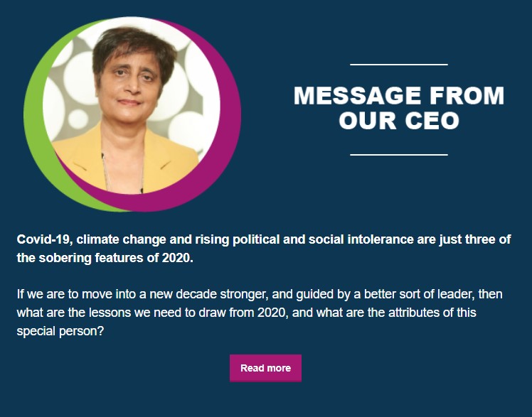Click the MESSAGE FROM OUR CEO heading
The height and width of the screenshot is (417, 532).
399,108
